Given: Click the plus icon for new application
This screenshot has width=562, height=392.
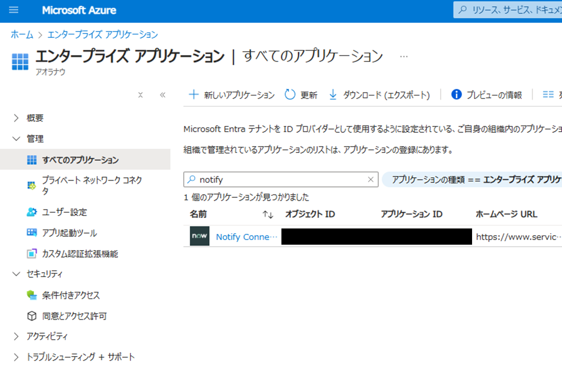Looking at the screenshot, I should coord(194,94).
